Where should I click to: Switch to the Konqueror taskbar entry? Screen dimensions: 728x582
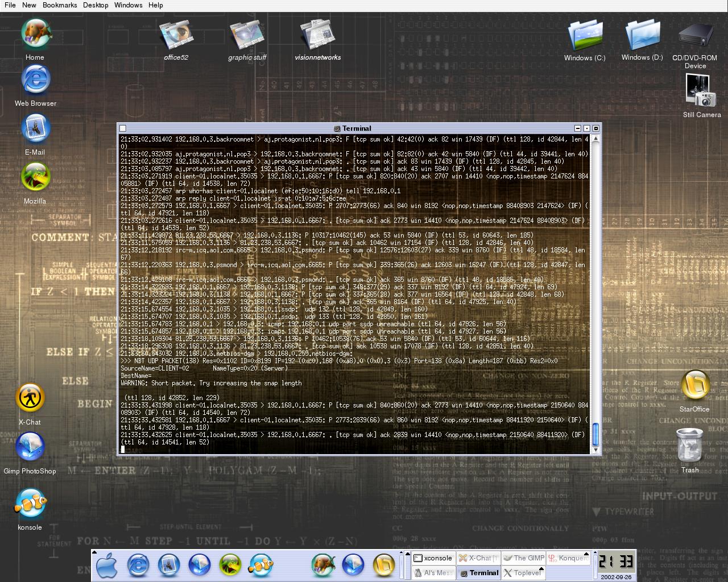(568, 558)
